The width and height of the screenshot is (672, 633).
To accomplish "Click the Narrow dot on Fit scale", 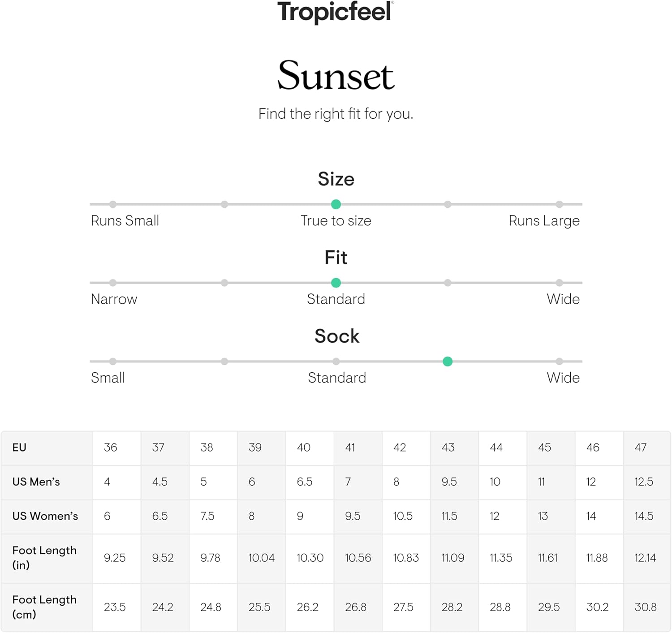I will [113, 283].
